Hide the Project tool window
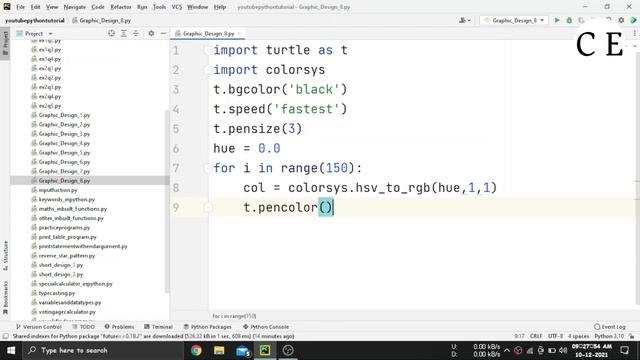Screen dimensions: 640x360 (163, 33)
